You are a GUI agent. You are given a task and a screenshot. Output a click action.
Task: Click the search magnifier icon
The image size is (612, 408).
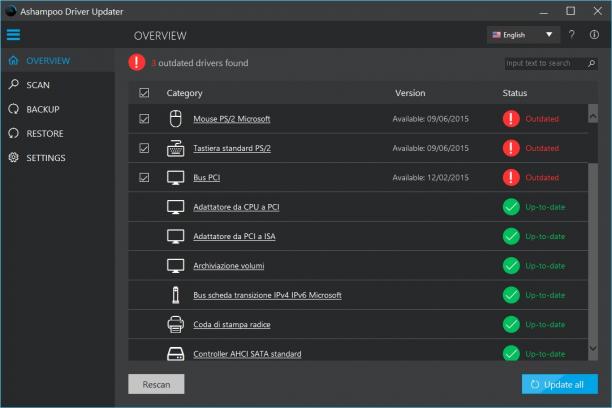[x=592, y=63]
